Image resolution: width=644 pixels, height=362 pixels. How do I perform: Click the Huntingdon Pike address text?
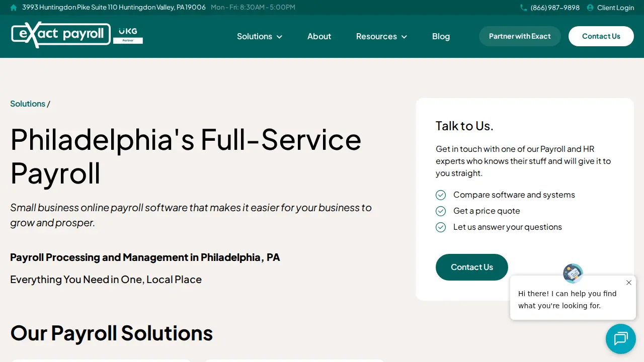pyautogui.click(x=114, y=8)
